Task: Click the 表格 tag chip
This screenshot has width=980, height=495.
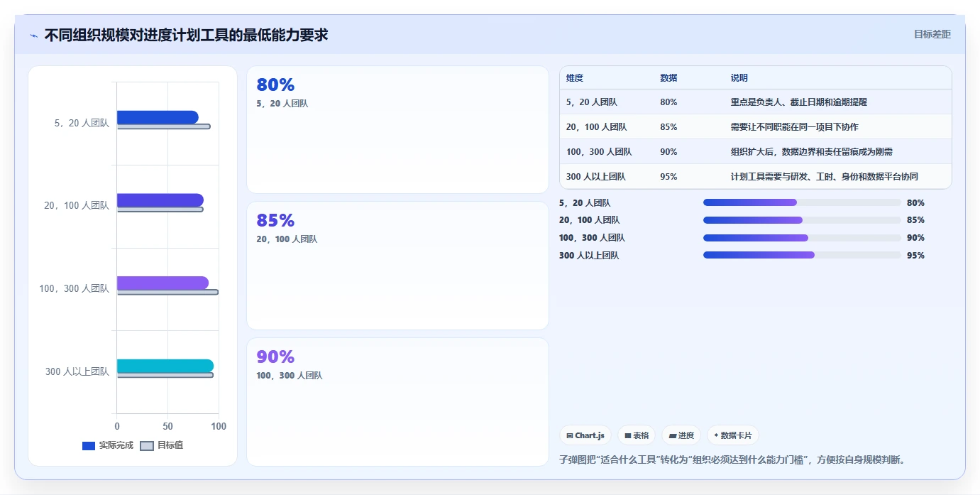Action: [x=637, y=435]
